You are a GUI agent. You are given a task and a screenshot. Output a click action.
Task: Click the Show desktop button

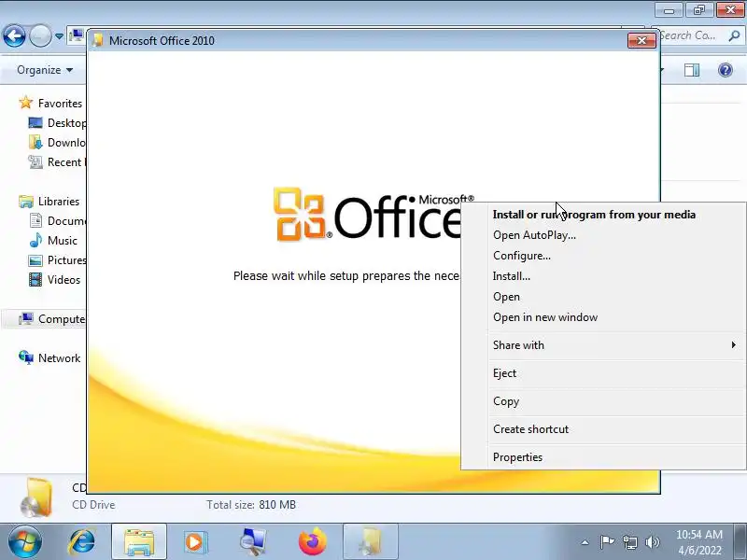(741, 542)
